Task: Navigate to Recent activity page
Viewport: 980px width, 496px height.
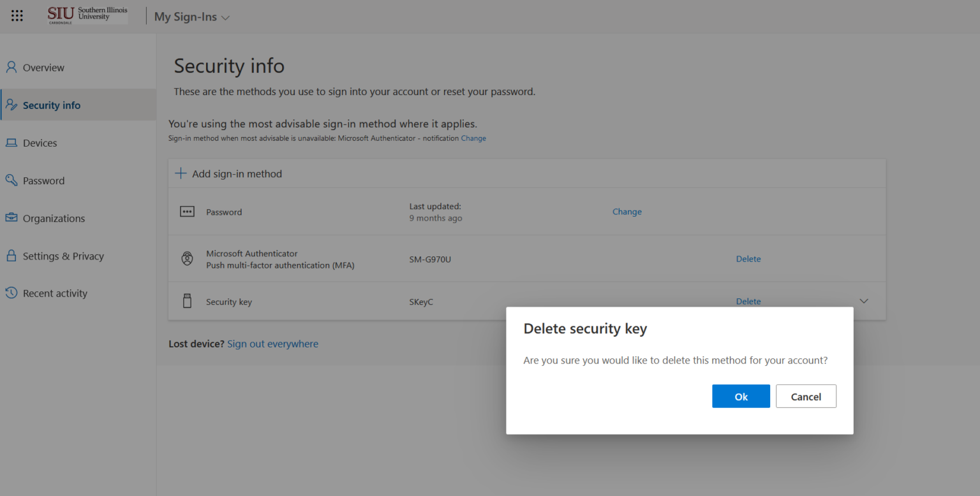Action: [x=55, y=293]
